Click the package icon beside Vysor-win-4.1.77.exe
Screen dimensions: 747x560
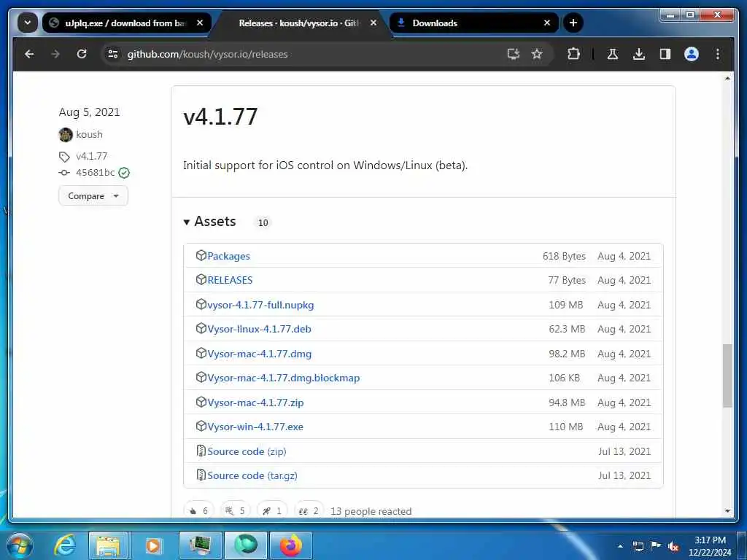[x=201, y=426]
